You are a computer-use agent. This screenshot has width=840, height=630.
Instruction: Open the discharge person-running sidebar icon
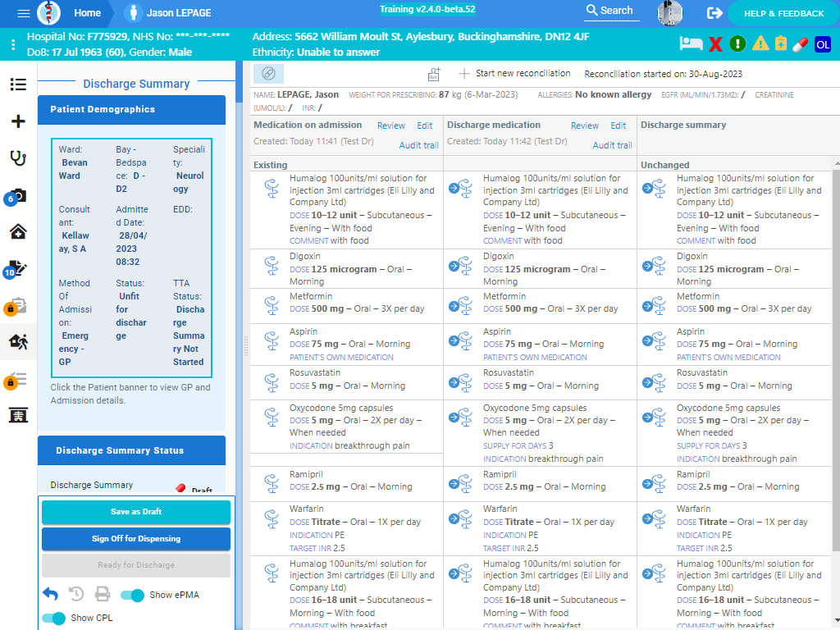18,341
